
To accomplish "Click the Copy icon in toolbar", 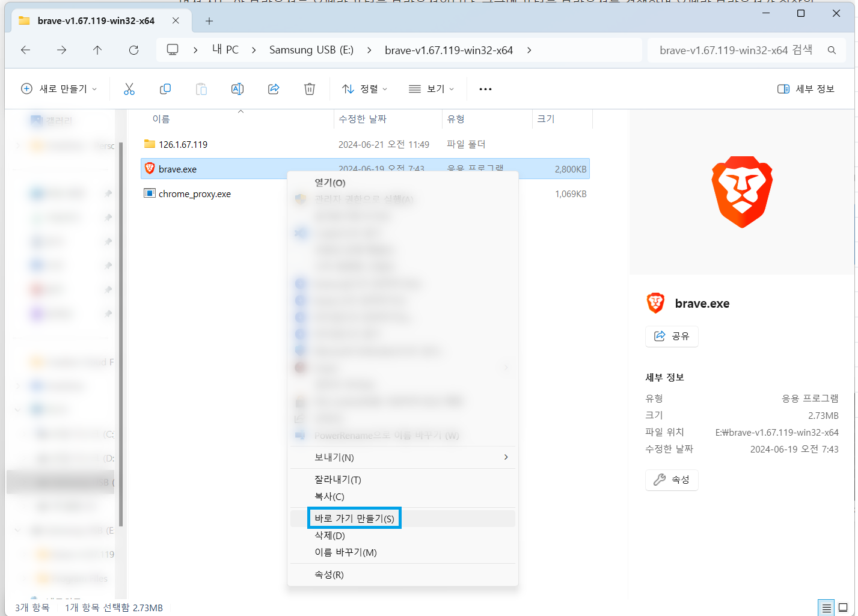I will click(165, 89).
